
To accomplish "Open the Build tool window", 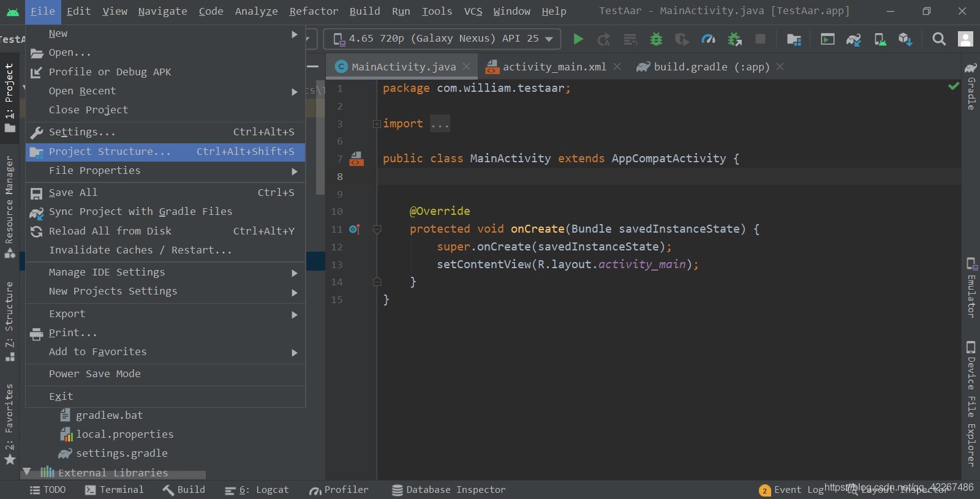I will [x=184, y=490].
